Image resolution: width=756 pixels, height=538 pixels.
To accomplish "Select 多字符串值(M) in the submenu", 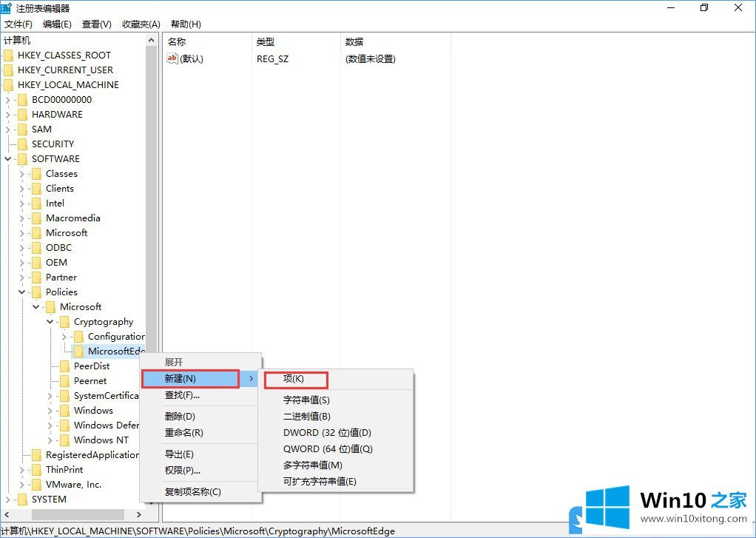I will [336, 465].
